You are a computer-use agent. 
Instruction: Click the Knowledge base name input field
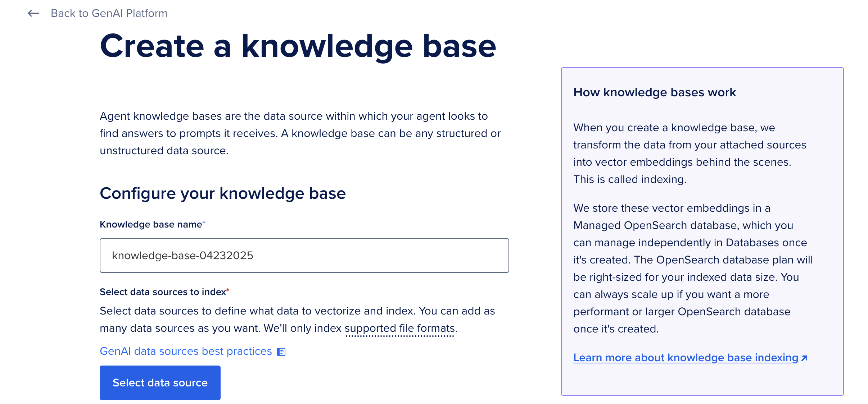click(x=304, y=256)
